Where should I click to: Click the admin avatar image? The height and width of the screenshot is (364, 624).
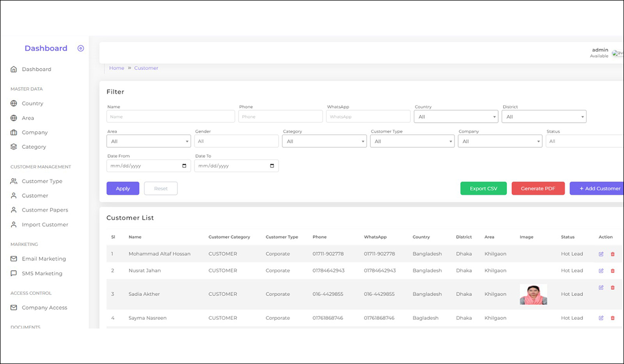pyautogui.click(x=618, y=53)
